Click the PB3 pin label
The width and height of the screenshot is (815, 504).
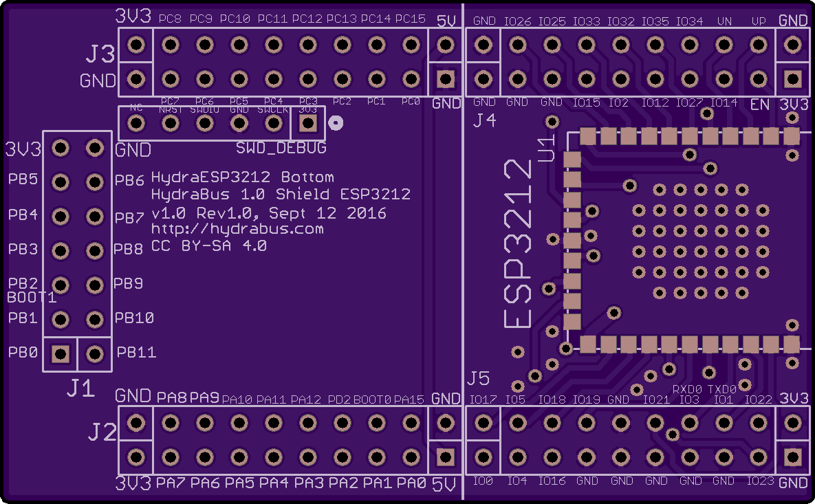[23, 249]
